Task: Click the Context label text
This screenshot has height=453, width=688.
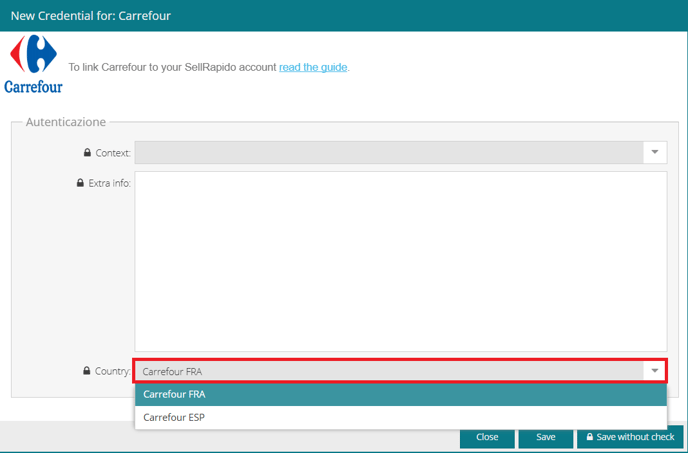Action: 113,153
